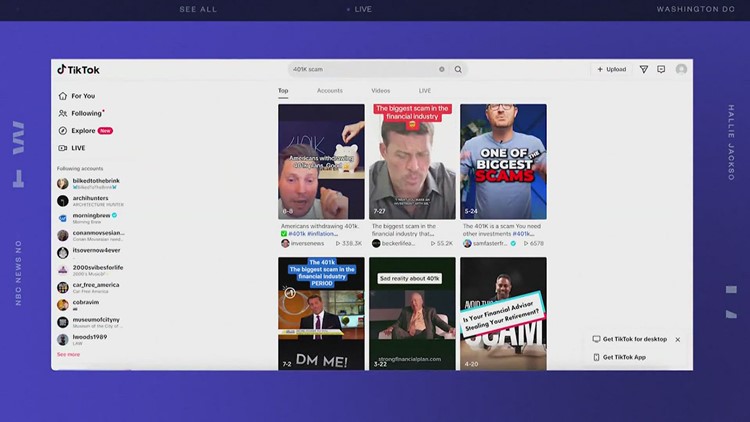This screenshot has width=750, height=422.
Task: Play the One of the Biggest Scams video
Action: (503, 162)
